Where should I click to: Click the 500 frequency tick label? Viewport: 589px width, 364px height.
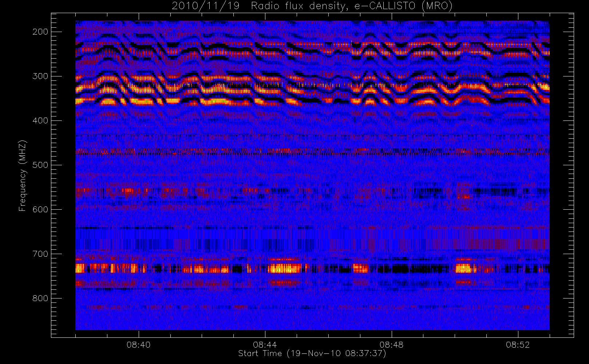coord(40,165)
